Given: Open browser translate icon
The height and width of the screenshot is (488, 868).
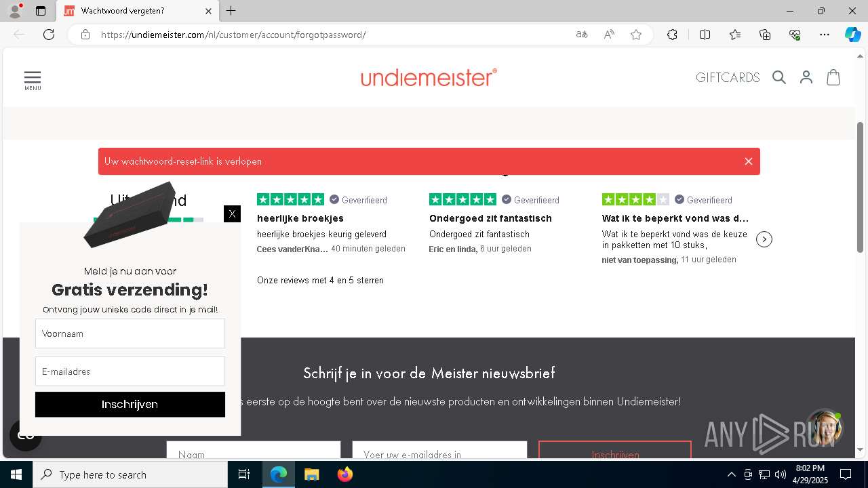Looking at the screenshot, I should click(x=582, y=35).
